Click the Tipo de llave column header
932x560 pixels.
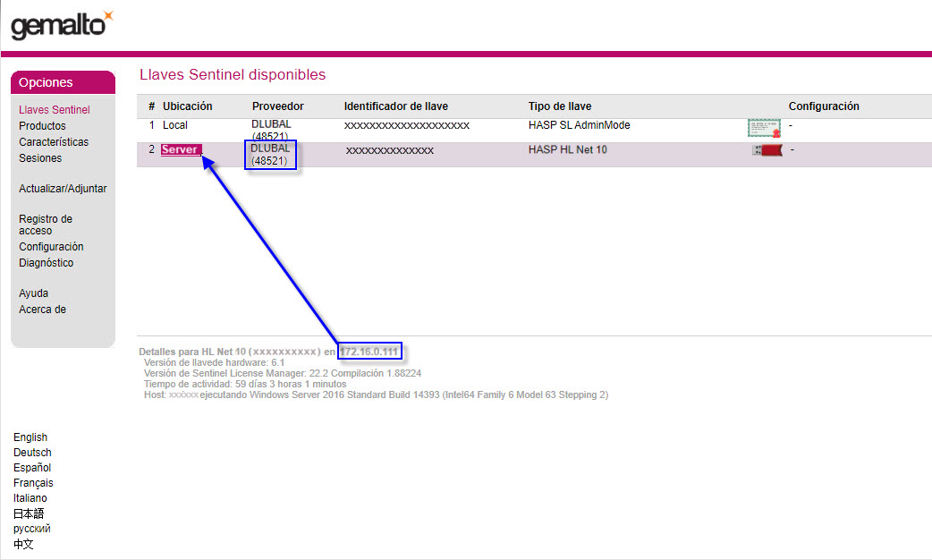560,106
